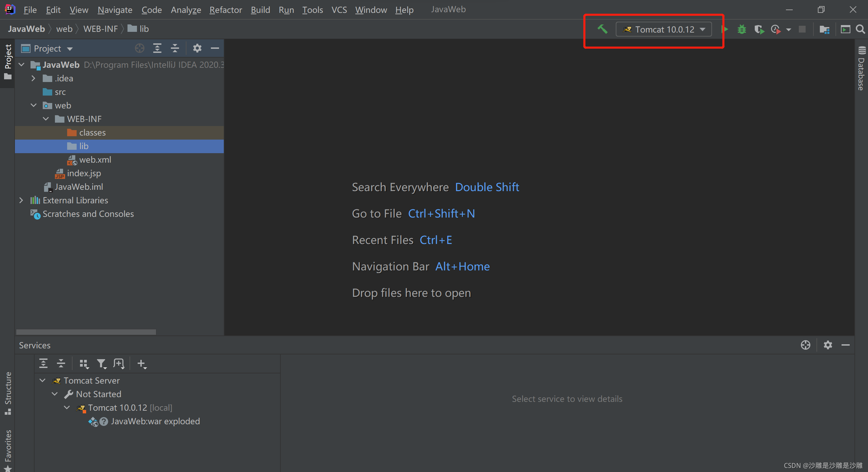Expand the External Libraries node

[21, 200]
